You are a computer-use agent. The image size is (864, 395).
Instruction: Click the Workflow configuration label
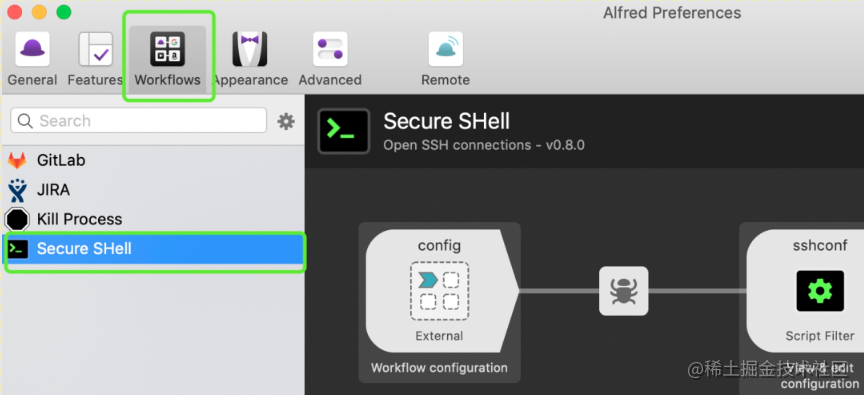point(439,367)
